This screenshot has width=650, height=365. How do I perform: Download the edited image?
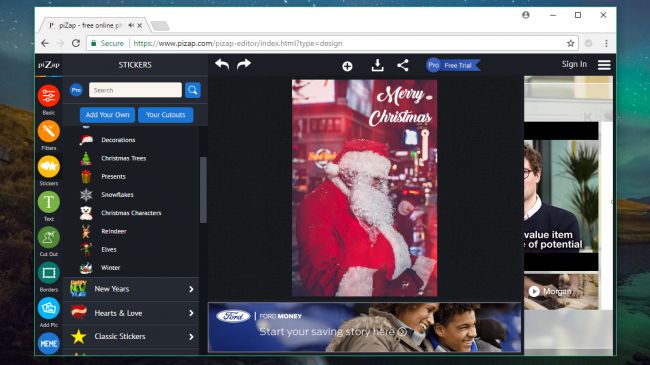pyautogui.click(x=377, y=65)
